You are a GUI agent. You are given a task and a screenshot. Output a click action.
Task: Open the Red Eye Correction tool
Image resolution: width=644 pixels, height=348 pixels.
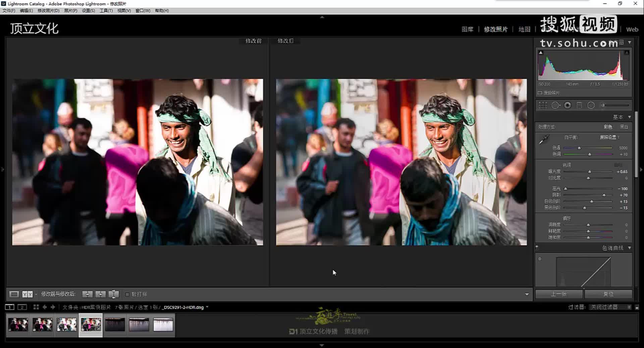[x=568, y=105]
